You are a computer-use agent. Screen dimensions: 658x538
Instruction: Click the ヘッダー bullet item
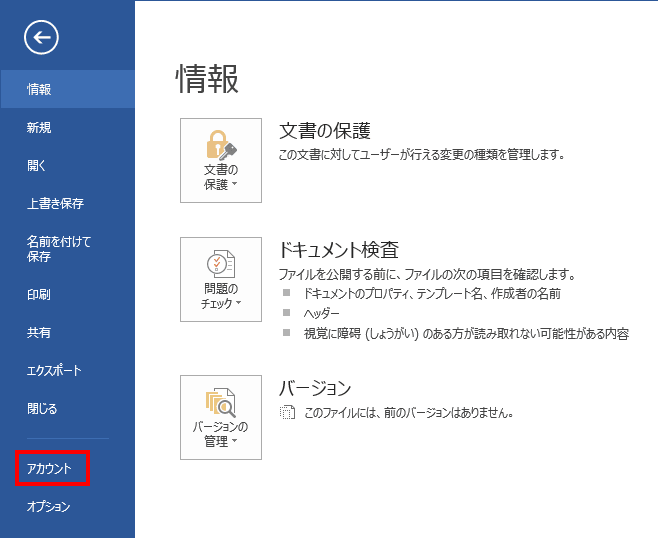tap(321, 313)
